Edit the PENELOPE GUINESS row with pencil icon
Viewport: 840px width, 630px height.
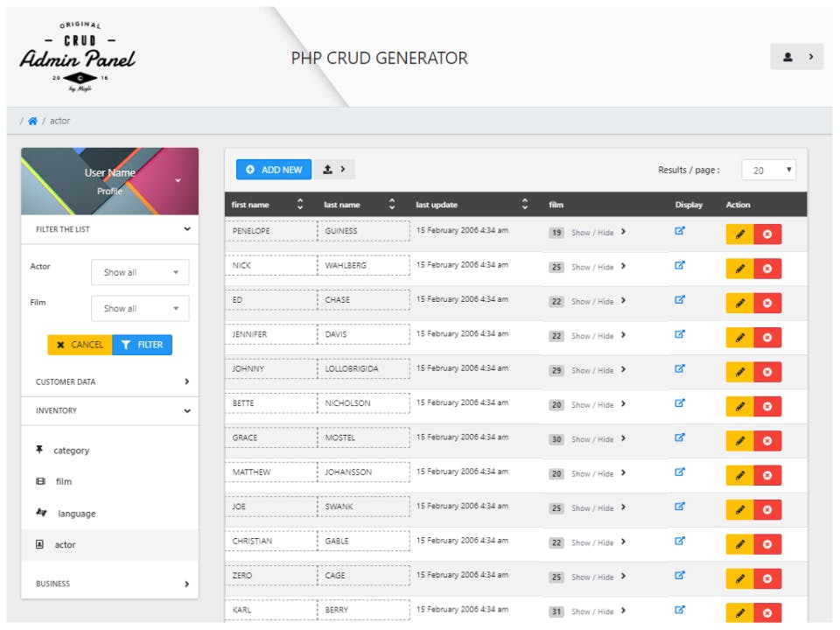[x=740, y=234]
